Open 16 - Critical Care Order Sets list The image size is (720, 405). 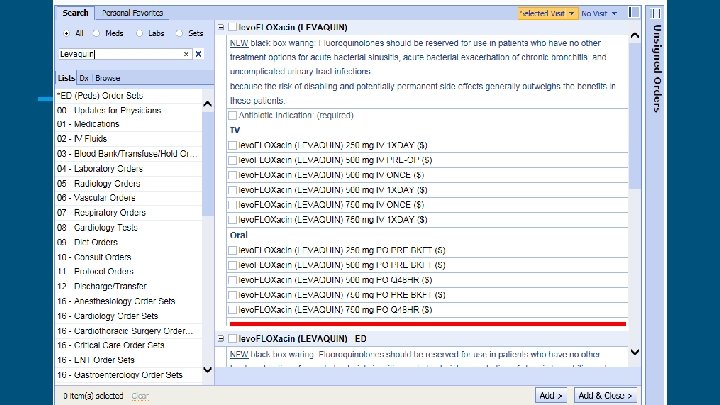(x=129, y=345)
